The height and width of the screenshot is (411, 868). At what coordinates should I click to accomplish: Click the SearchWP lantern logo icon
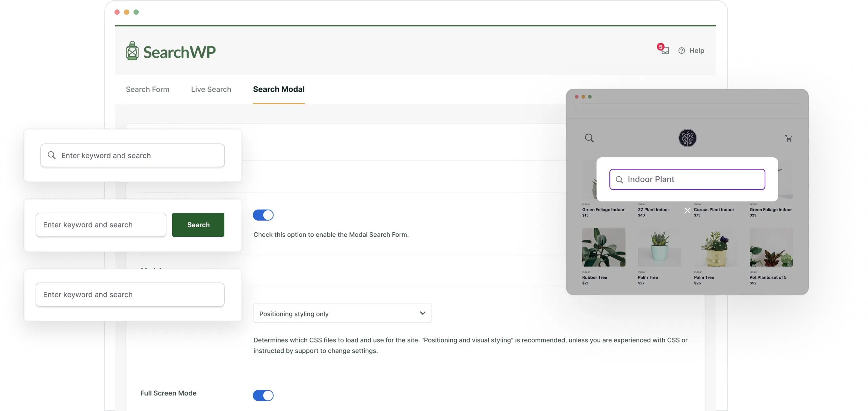[x=132, y=51]
